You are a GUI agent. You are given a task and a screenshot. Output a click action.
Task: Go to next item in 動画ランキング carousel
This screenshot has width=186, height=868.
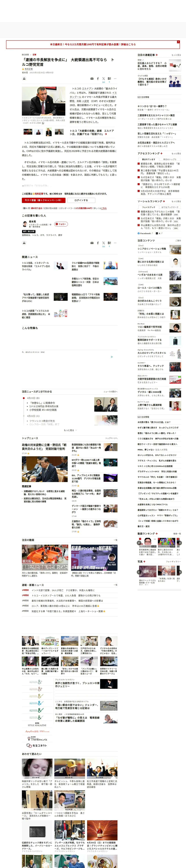click(x=180, y=543)
